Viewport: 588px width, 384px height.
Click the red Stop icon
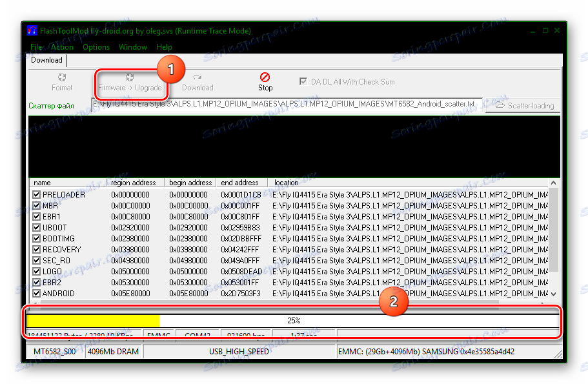[265, 77]
